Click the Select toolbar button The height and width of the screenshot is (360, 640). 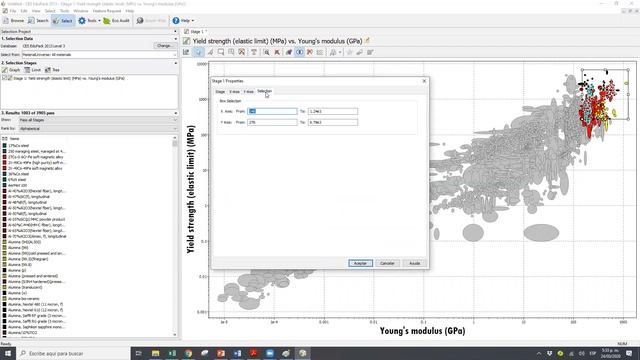pyautogui.click(x=63, y=20)
